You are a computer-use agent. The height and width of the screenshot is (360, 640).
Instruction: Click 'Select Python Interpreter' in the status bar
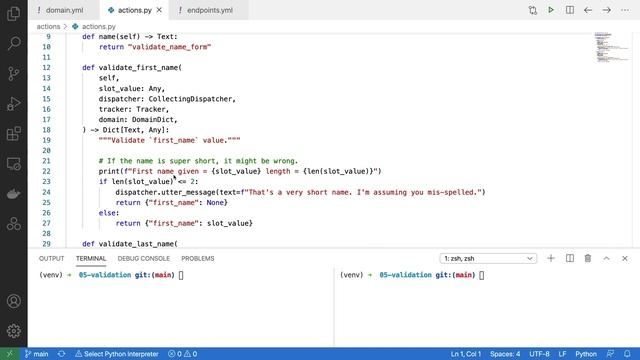pos(117,354)
